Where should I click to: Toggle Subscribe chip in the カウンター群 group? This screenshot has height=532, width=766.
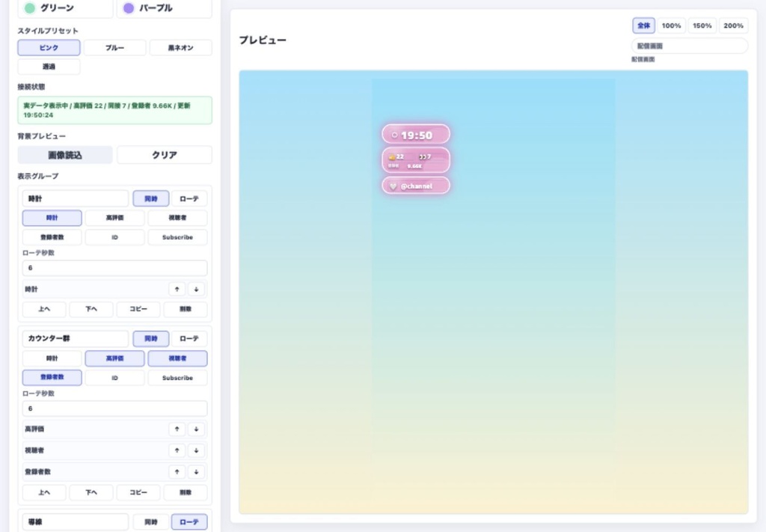177,378
